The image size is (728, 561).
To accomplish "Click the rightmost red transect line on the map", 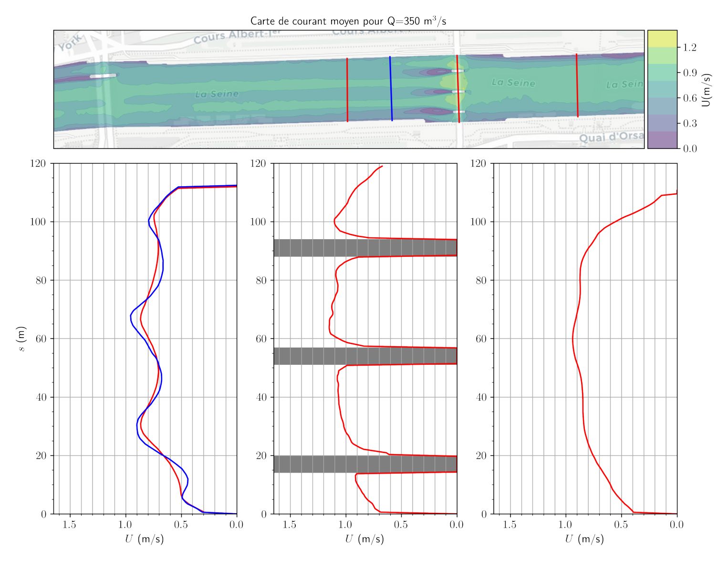I will point(577,85).
